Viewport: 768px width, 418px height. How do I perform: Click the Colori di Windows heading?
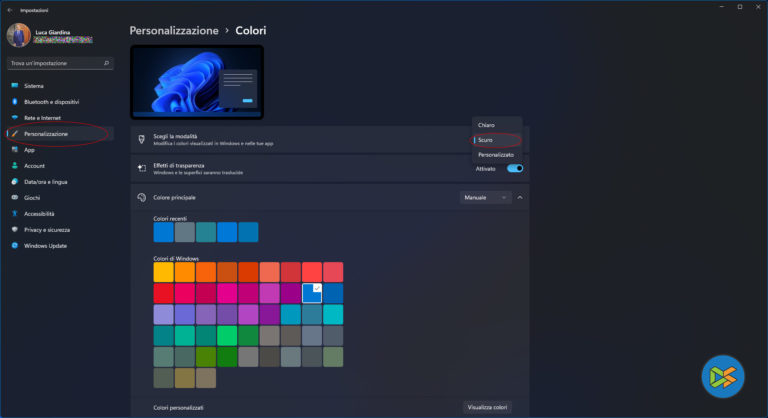click(x=176, y=258)
